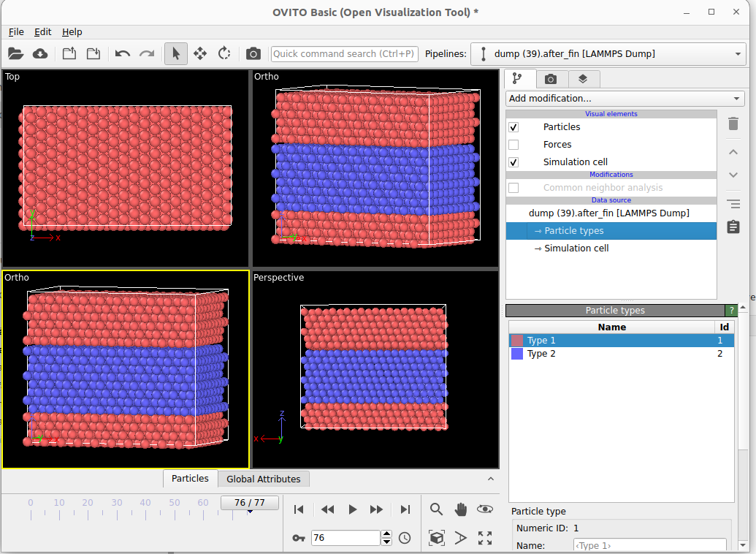
Task: Select the Type 2 row in table
Action: [x=622, y=354]
